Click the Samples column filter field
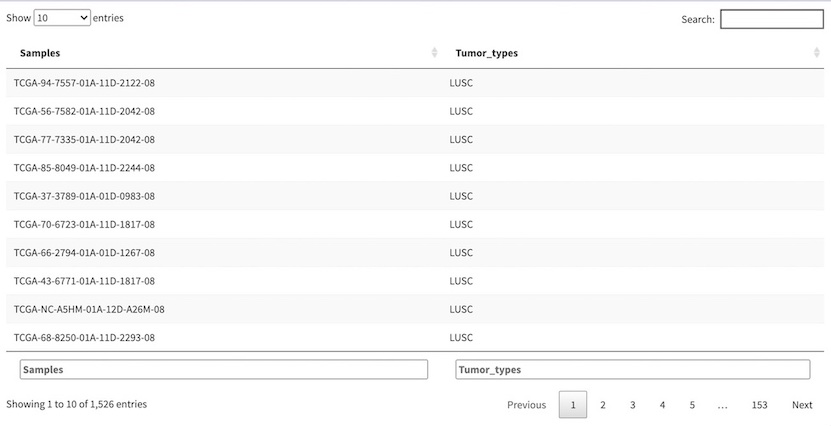 [224, 369]
